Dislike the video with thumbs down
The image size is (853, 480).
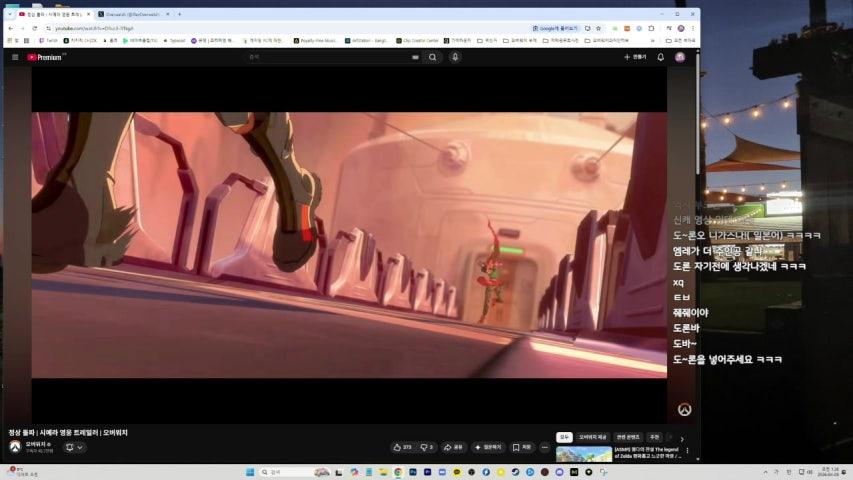(426, 447)
